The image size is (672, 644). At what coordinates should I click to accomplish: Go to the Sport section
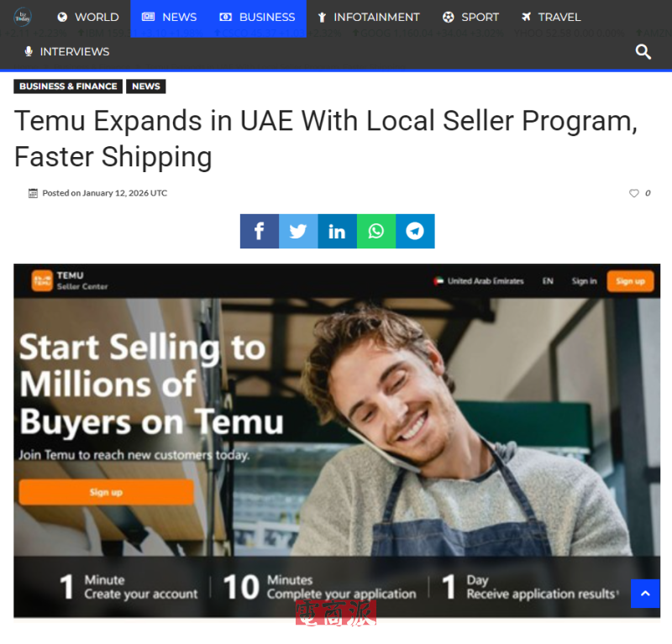pos(470,17)
